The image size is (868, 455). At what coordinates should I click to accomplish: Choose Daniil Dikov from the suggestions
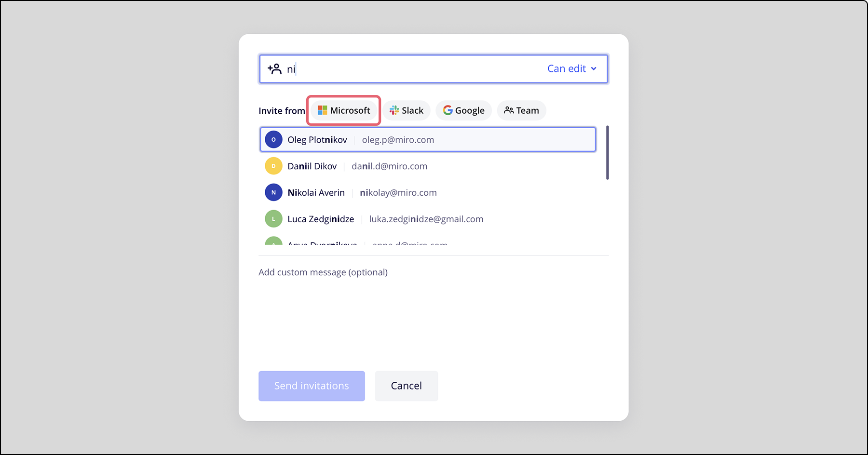tap(312, 166)
